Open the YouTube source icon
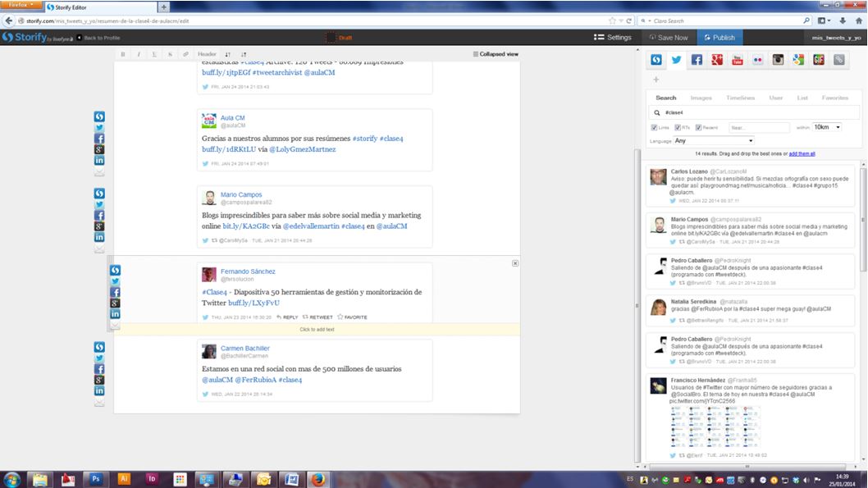This screenshot has height=488, width=868. (x=738, y=60)
